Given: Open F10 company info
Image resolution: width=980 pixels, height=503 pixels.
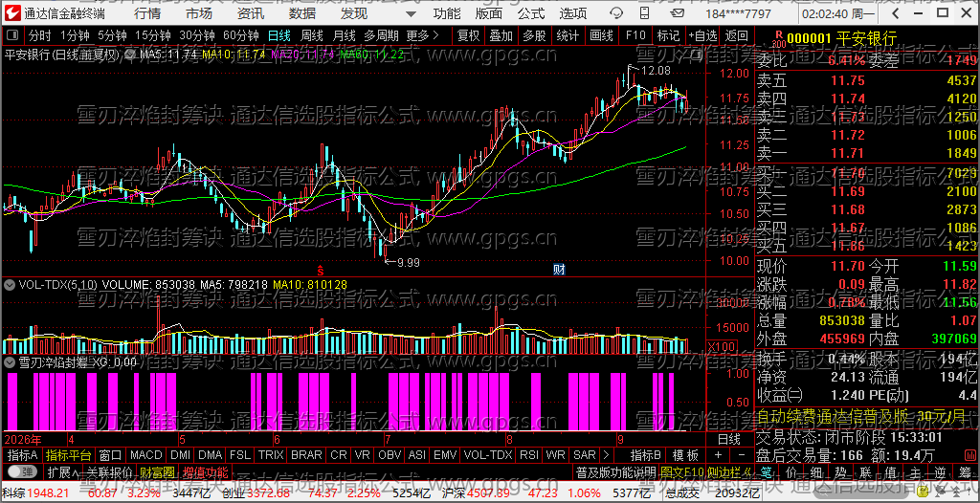Looking at the screenshot, I should coord(635,35).
